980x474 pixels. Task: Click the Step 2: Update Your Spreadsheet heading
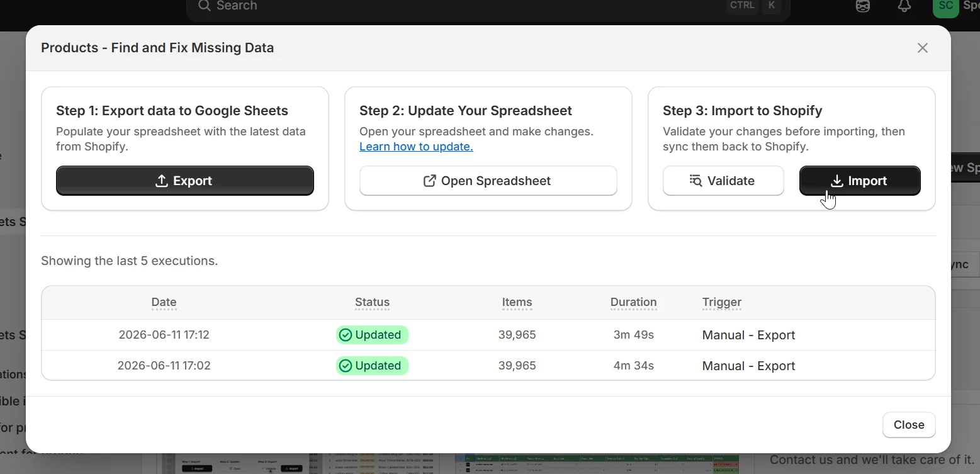click(x=465, y=111)
